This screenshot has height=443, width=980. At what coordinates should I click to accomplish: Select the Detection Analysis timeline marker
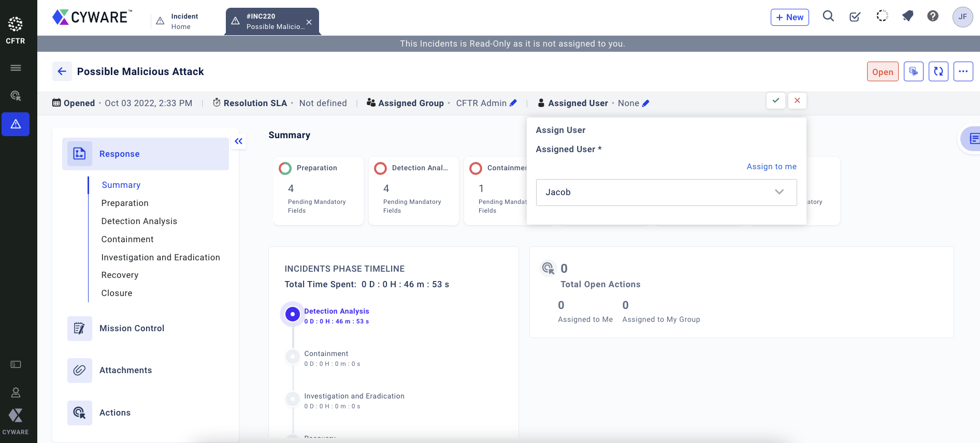(293, 314)
